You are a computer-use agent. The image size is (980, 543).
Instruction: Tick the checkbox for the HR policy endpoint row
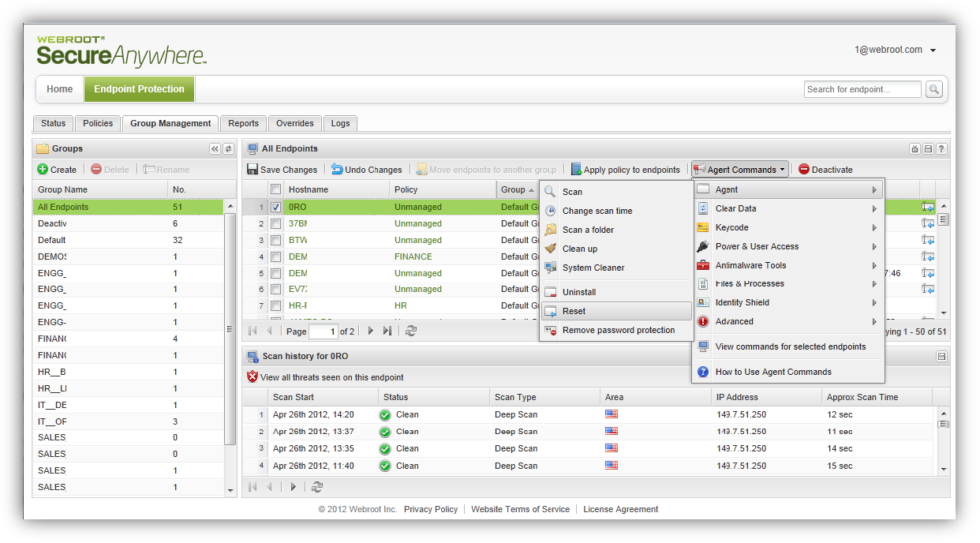click(275, 305)
